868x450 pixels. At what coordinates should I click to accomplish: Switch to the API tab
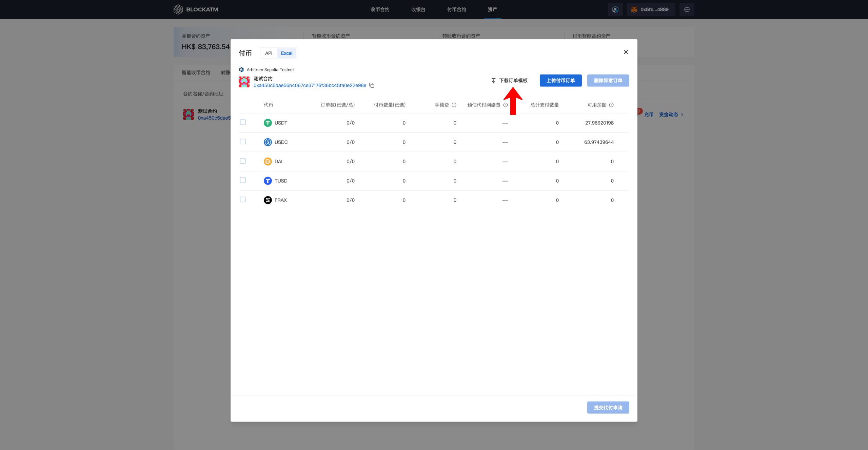[x=269, y=53]
